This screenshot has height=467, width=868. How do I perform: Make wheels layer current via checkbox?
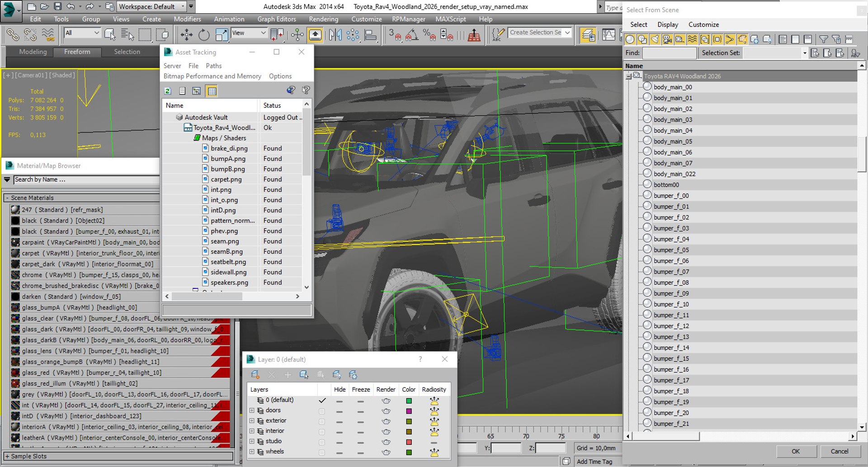point(322,453)
